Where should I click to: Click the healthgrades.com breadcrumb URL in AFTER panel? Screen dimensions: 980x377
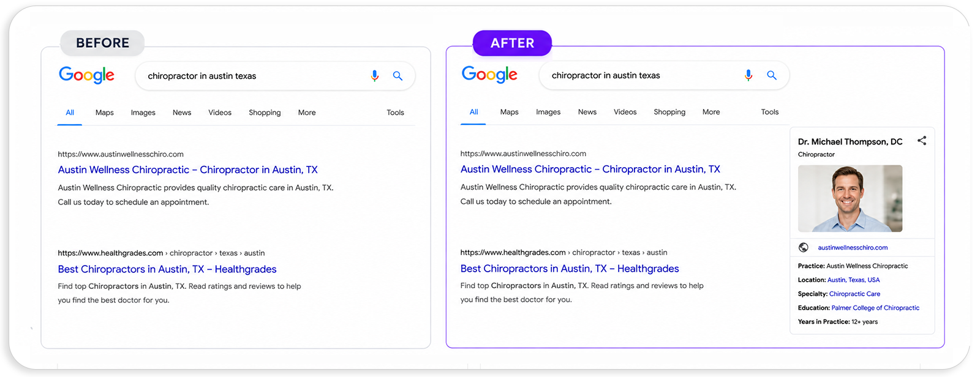[x=563, y=252]
